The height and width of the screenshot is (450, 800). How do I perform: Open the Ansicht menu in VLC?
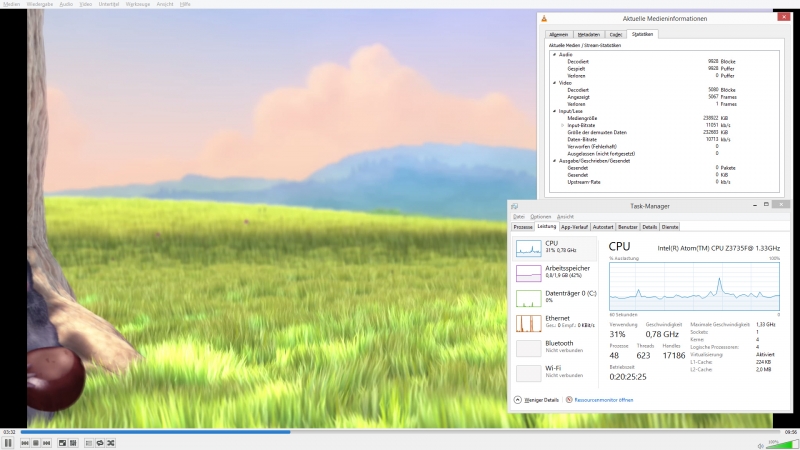tap(165, 4)
